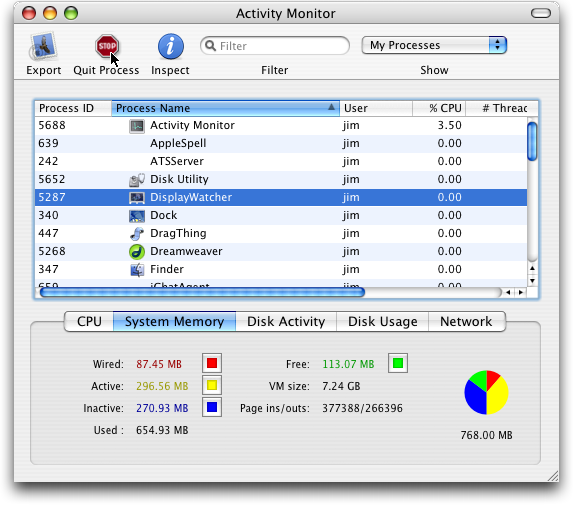This screenshot has height=505, width=573.
Task: Click the Wired 87.45 MB value
Action: [x=159, y=364]
